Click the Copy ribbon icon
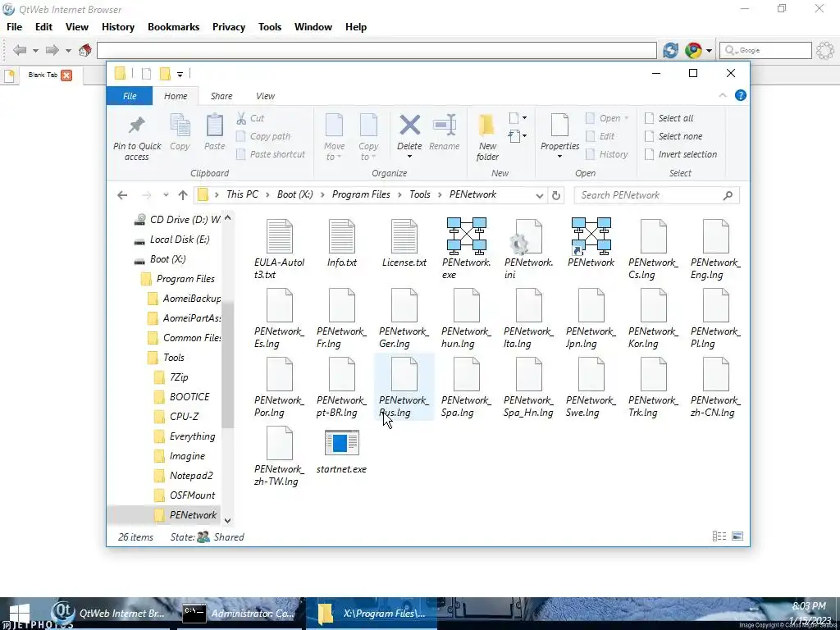Image resolution: width=840 pixels, height=630 pixels. (x=180, y=126)
